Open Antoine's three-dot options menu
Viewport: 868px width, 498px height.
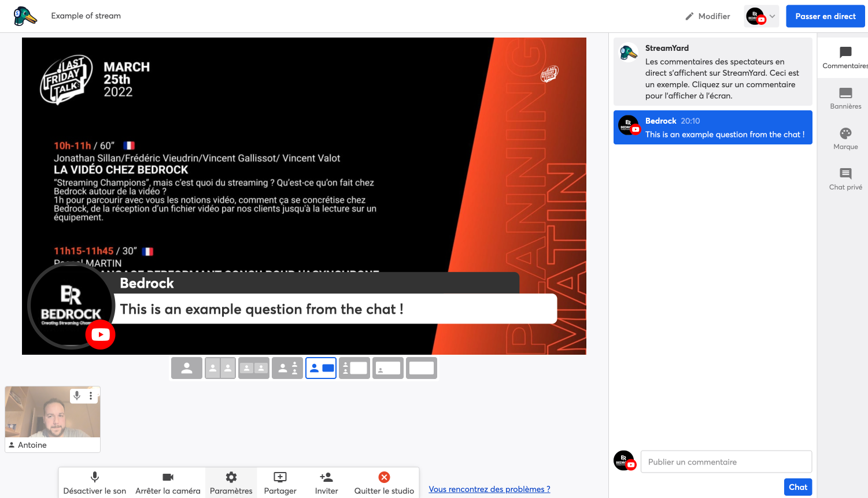point(91,396)
